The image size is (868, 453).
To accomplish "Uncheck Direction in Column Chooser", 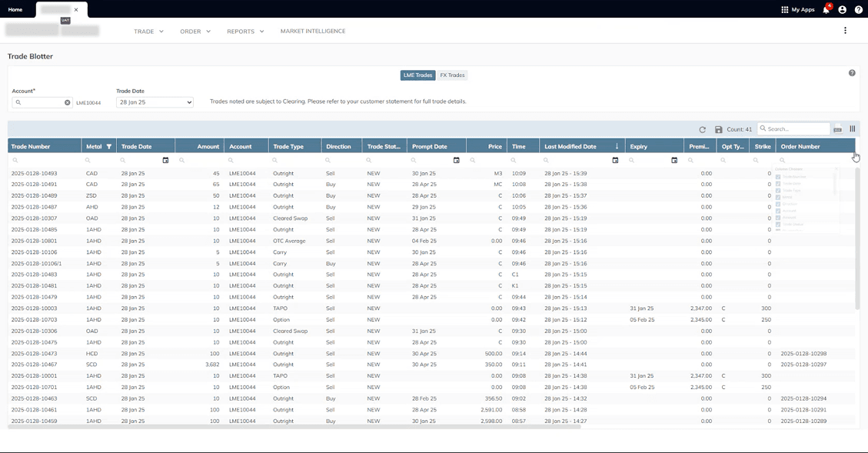I will [x=778, y=204].
